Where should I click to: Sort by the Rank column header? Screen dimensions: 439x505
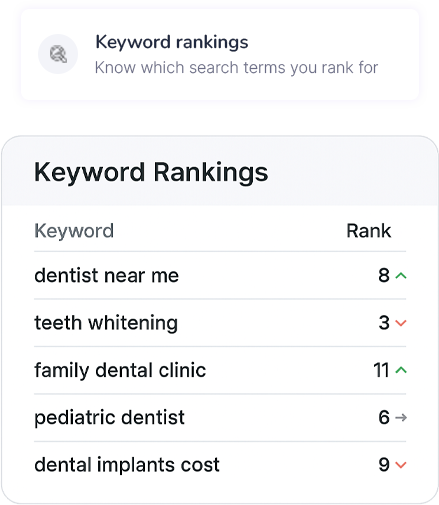click(369, 231)
